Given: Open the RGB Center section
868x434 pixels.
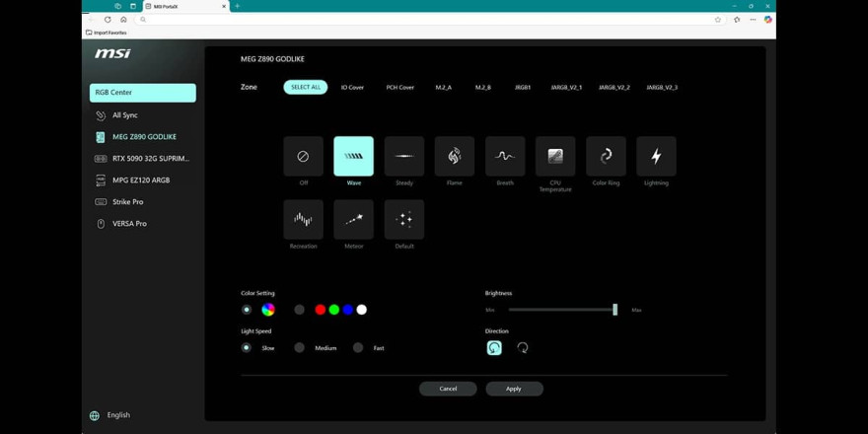Looking at the screenshot, I should pos(143,93).
